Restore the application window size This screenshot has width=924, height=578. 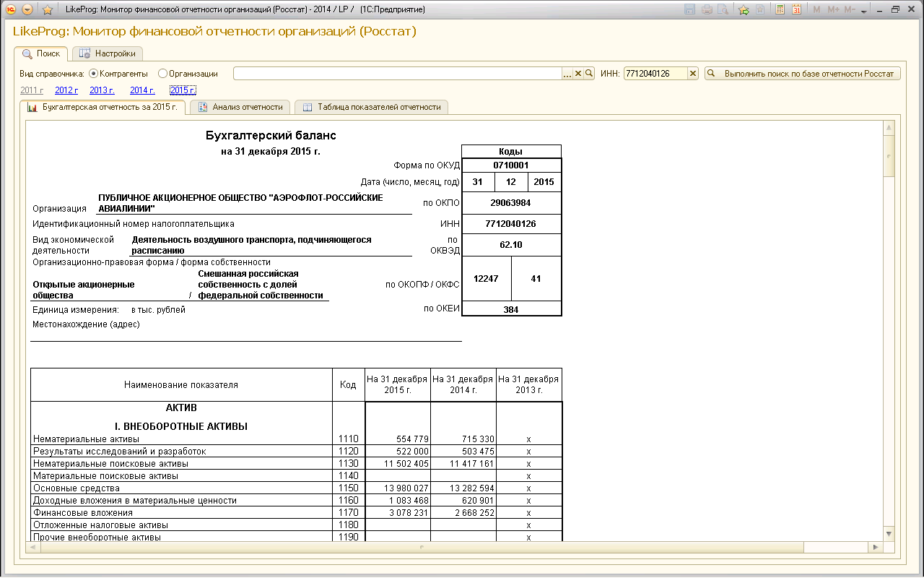(896, 9)
